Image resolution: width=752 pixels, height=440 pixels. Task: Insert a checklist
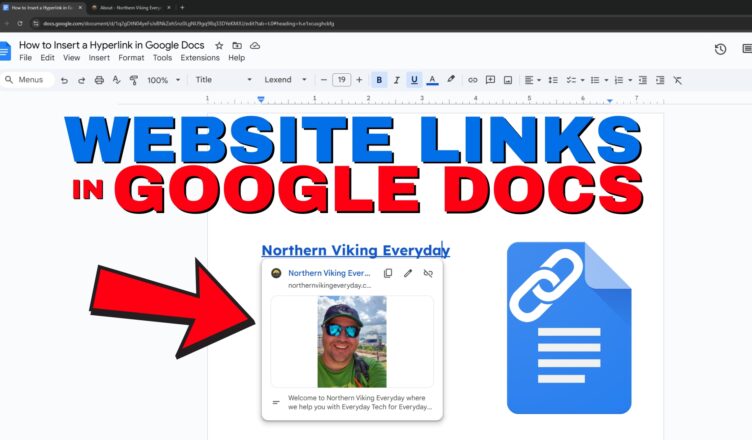571,80
